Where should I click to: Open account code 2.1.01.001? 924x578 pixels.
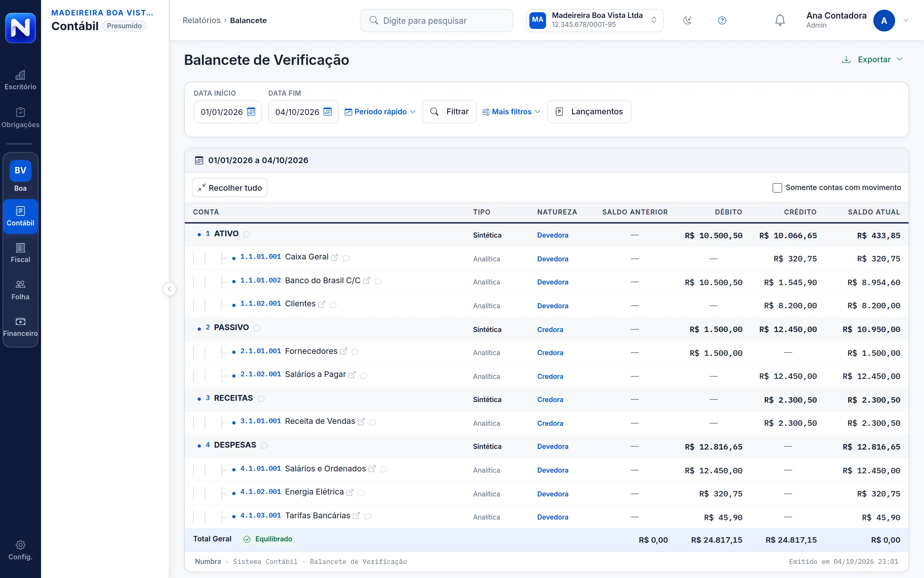(261, 351)
